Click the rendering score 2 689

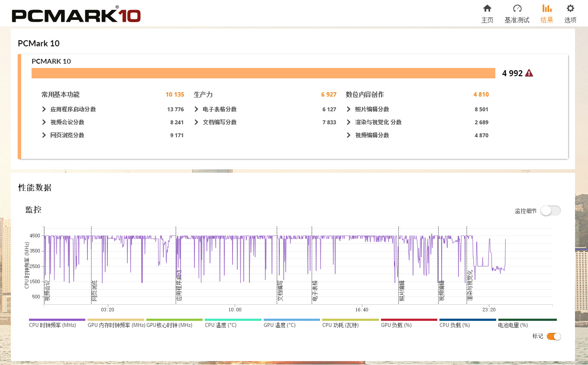(x=481, y=123)
